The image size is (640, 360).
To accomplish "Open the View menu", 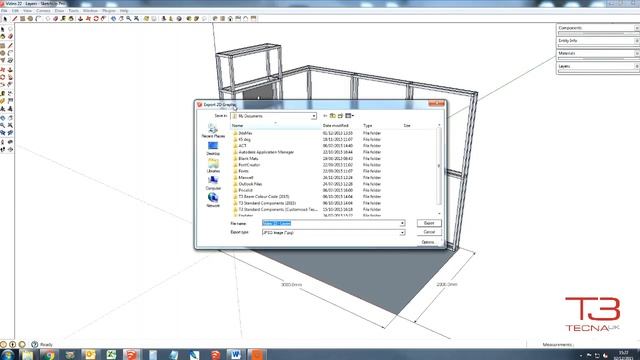I will (27, 11).
